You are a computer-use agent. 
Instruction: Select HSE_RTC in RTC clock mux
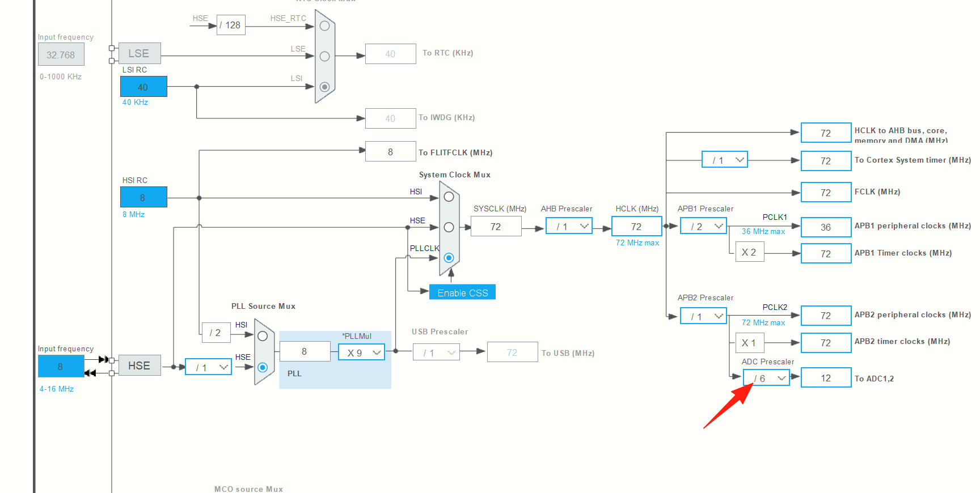[324, 25]
